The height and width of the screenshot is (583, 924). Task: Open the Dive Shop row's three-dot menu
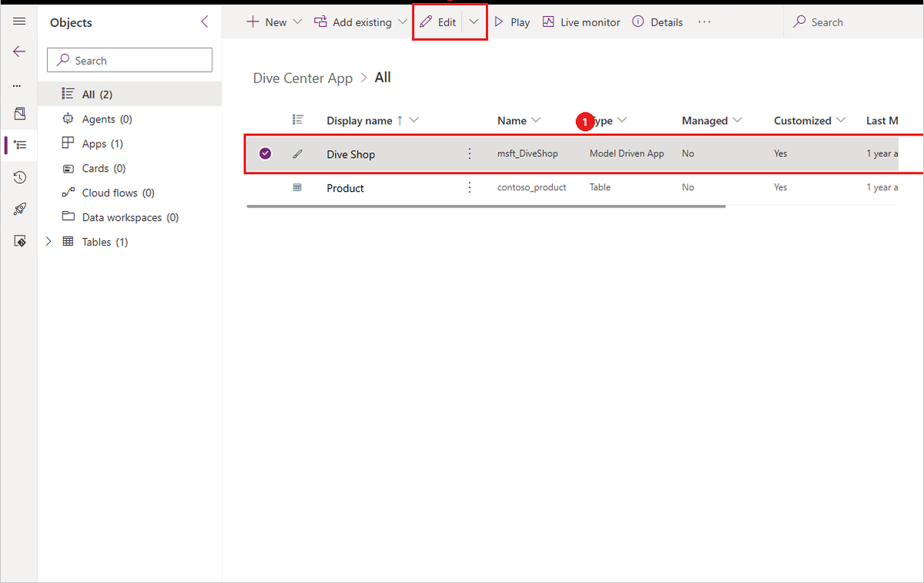point(470,153)
